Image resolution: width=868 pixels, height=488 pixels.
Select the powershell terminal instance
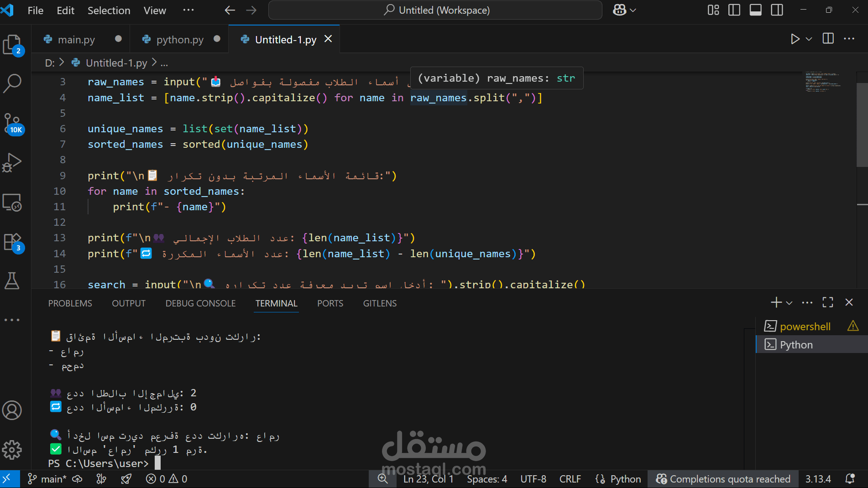click(x=805, y=327)
